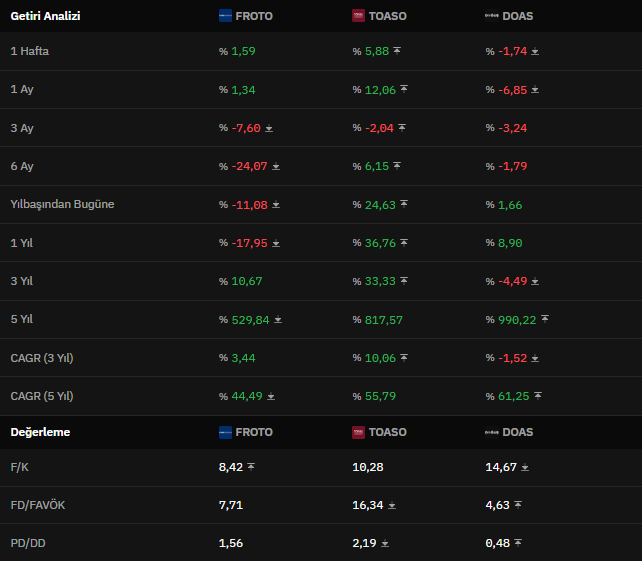Select the CAGR (3 Yıl) row label

[42, 358]
